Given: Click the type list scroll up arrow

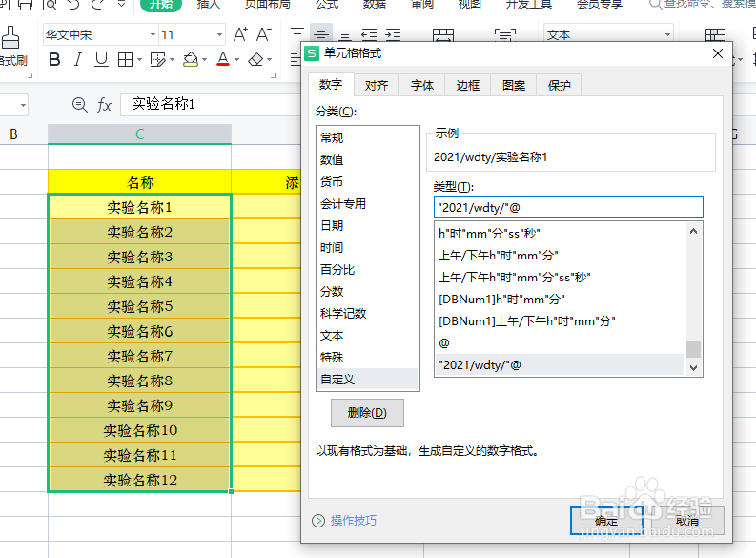Looking at the screenshot, I should point(693,231).
